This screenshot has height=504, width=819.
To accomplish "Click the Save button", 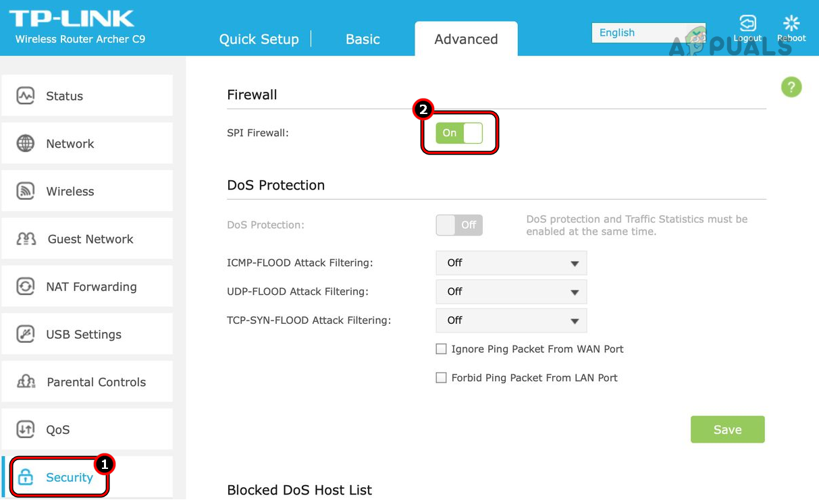I will click(727, 429).
